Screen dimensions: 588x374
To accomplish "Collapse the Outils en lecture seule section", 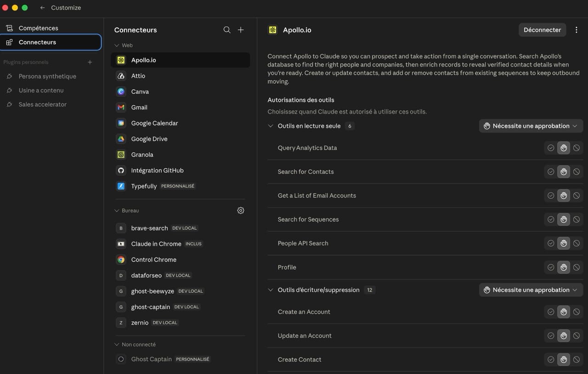I will pos(271,126).
